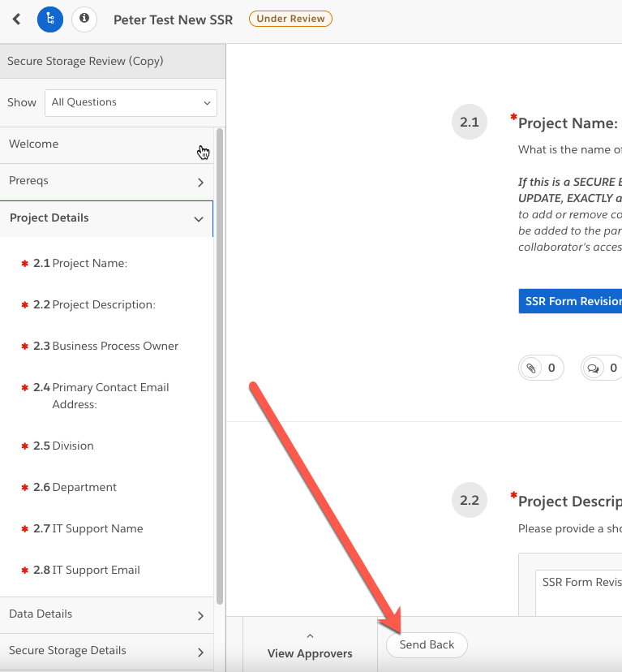Expand the Data Details section
This screenshot has height=672, width=622.
(106, 615)
